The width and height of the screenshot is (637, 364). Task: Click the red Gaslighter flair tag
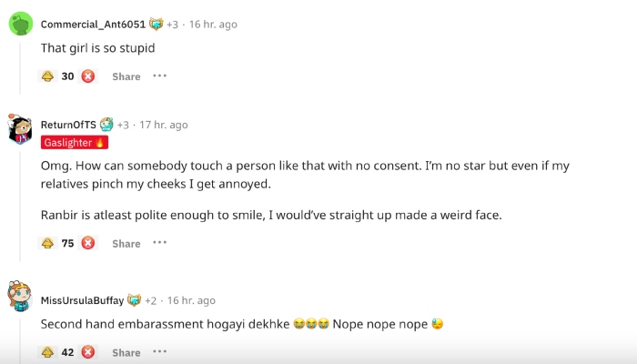(x=75, y=142)
